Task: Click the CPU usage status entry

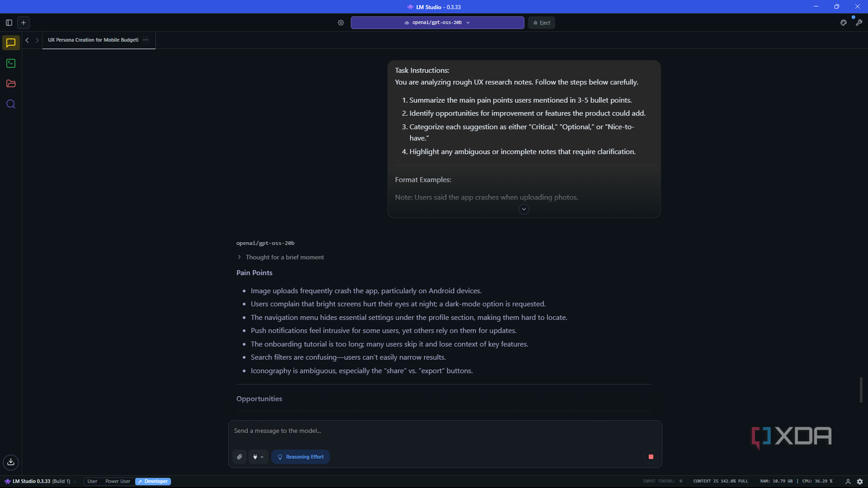Action: click(817, 481)
